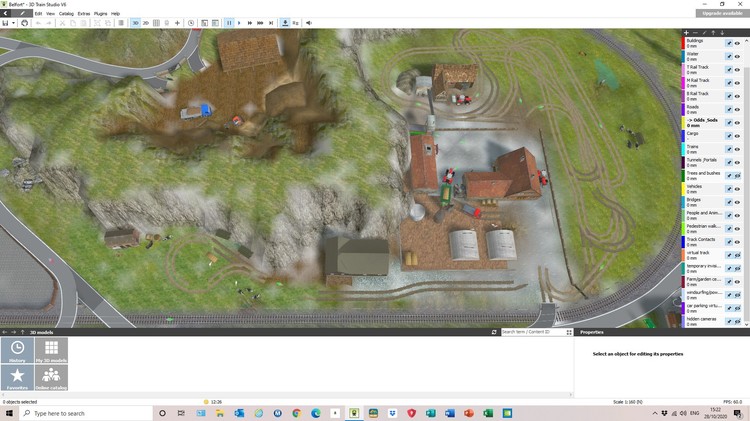750x421 pixels.
Task: Open My 3D models tile
Action: pos(51,350)
